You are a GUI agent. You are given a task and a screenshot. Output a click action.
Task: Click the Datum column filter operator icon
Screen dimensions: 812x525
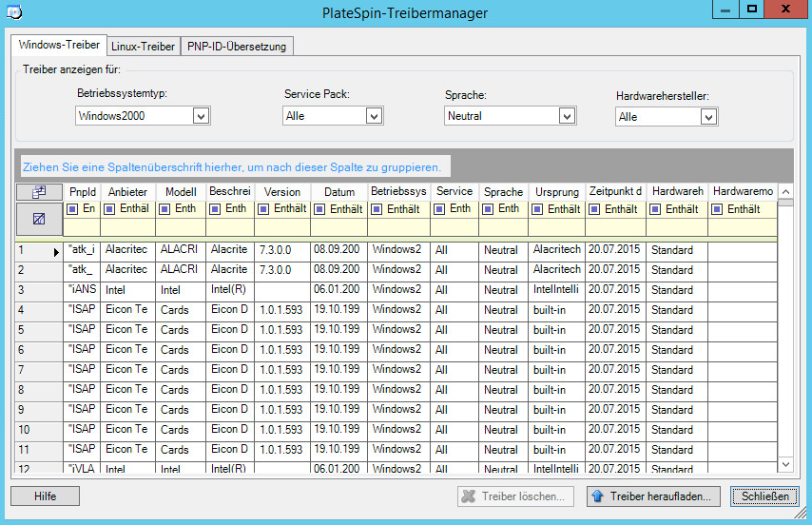[319, 209]
